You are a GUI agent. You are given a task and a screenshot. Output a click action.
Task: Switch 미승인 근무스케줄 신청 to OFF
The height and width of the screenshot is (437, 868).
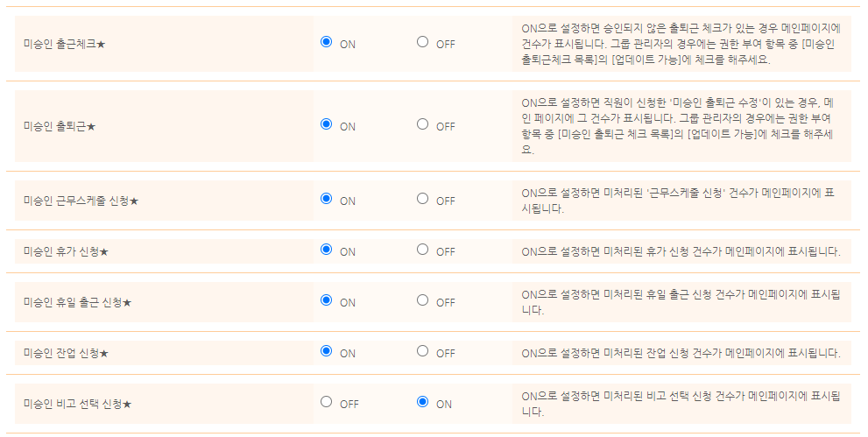(x=422, y=199)
